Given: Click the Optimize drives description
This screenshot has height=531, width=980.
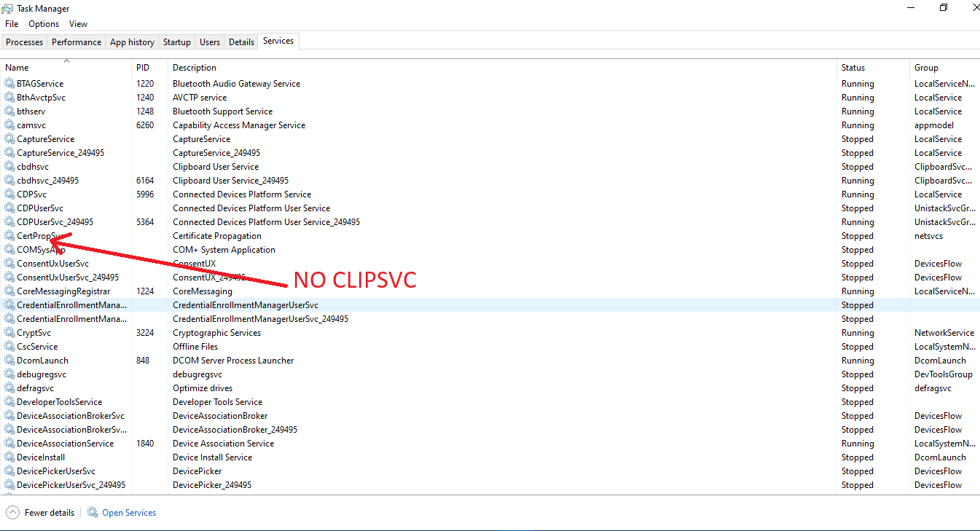Looking at the screenshot, I should click(x=203, y=388).
